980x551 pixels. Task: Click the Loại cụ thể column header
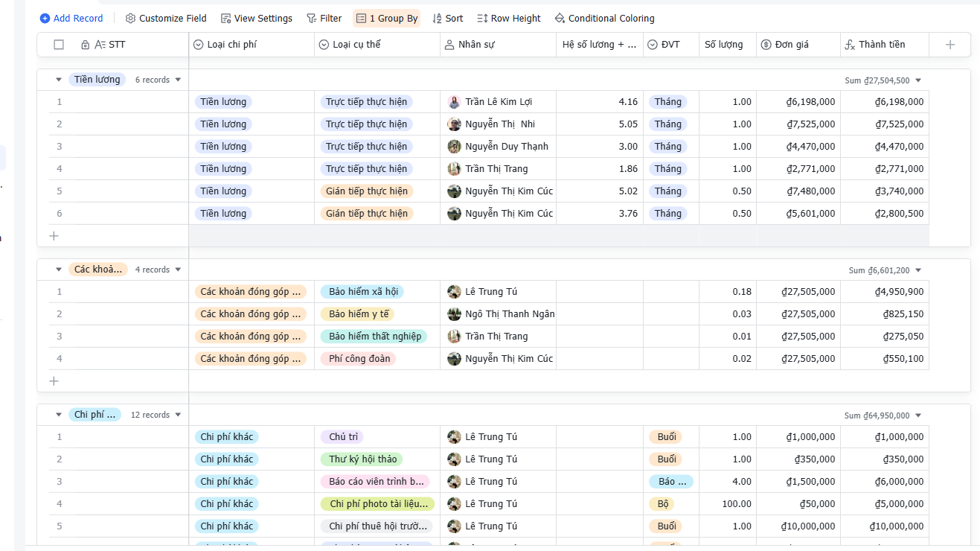(377, 45)
